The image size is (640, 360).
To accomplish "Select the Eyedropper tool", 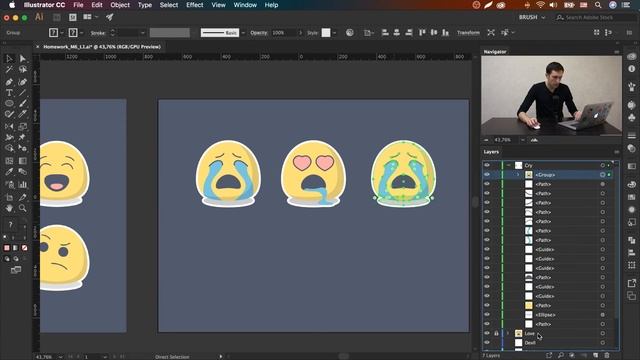I will point(9,172).
